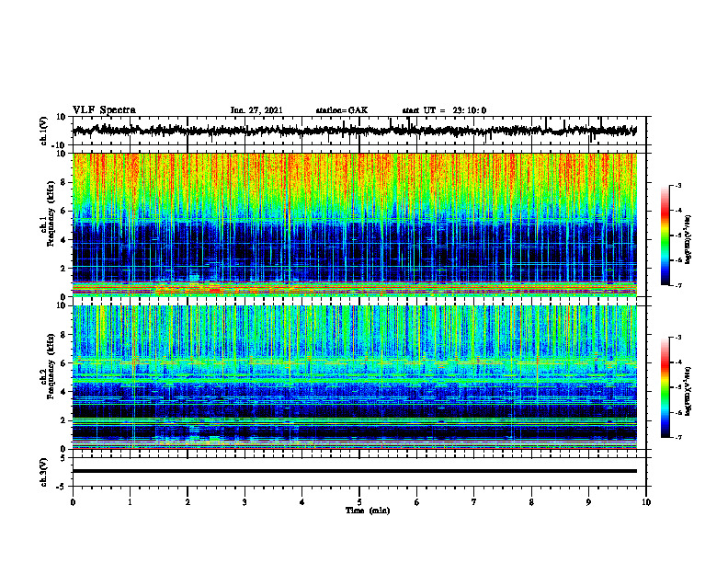Click the "-3" tick on ch.1 colorbar
This screenshot has width=728, height=563.
coord(678,185)
